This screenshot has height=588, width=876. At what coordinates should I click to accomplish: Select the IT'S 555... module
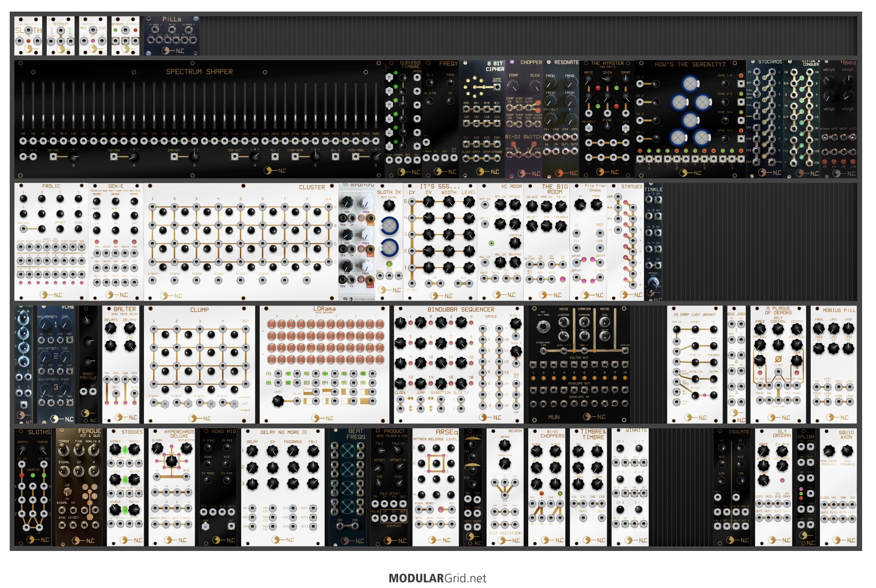click(x=440, y=242)
